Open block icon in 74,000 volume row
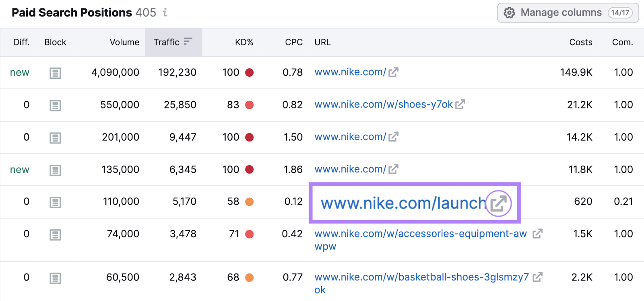The width and height of the screenshot is (644, 301). pyautogui.click(x=55, y=235)
